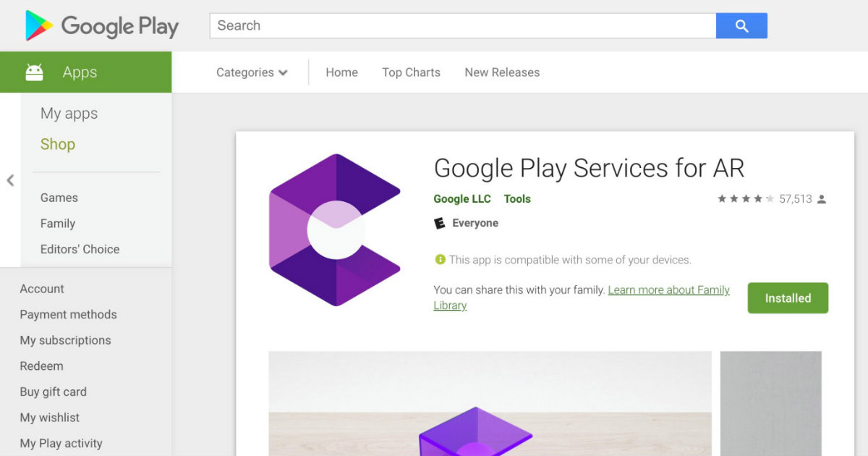The height and width of the screenshot is (456, 868).
Task: Expand the Categories dropdown
Action: (x=252, y=72)
